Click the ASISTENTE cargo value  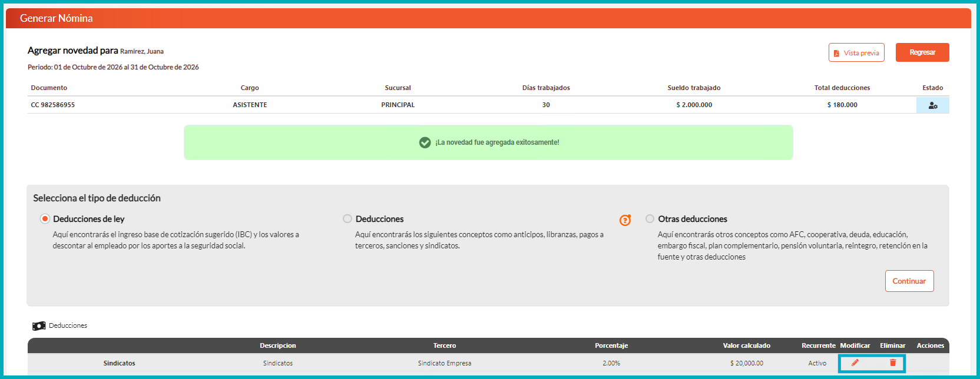[x=250, y=105]
